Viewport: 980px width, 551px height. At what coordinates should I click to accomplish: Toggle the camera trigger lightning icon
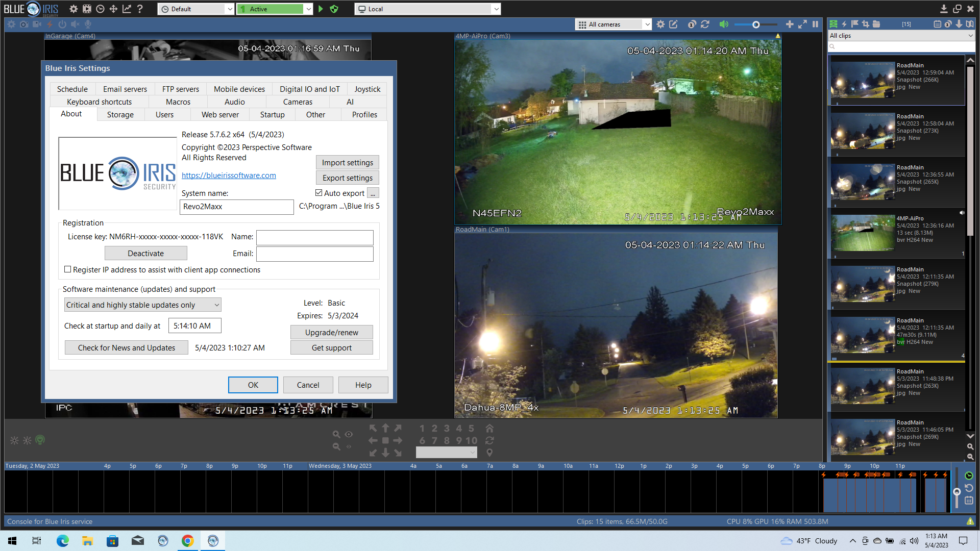tap(50, 24)
